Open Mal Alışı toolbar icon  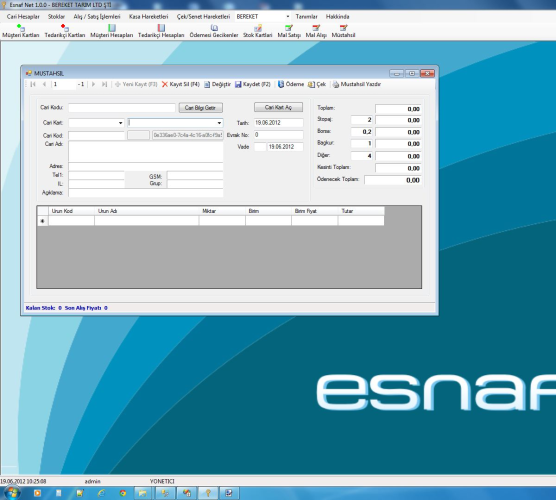point(316,31)
